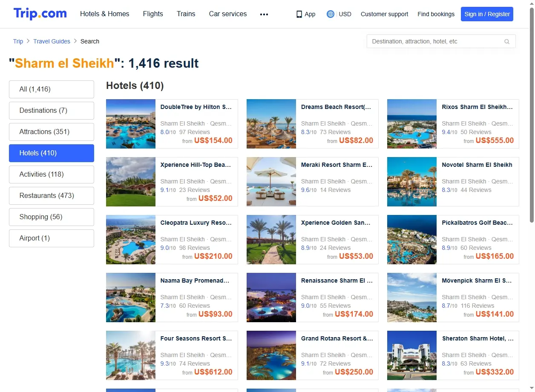The height and width of the screenshot is (392, 535).
Task: Go to Trip breadcrumb link
Action: [x=18, y=41]
